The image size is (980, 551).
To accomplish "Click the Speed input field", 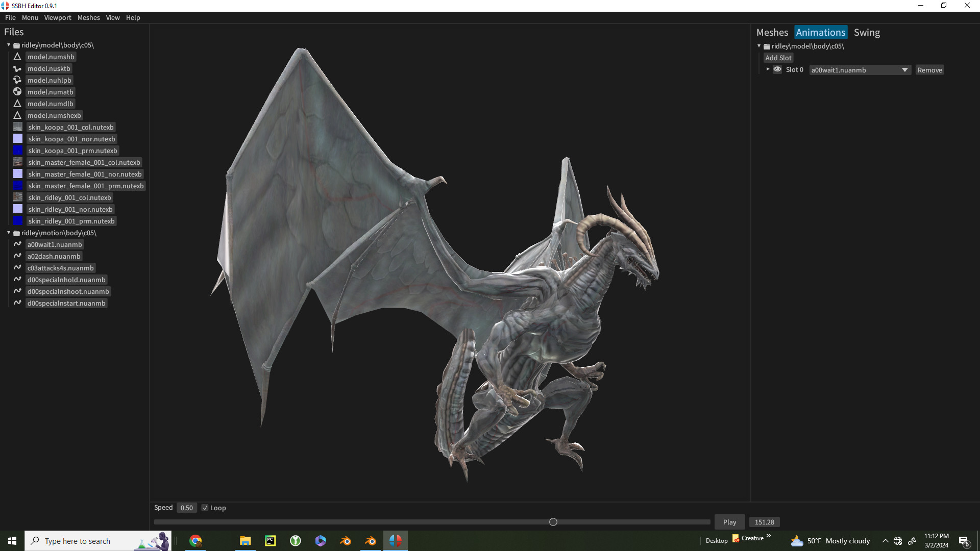I will click(186, 508).
